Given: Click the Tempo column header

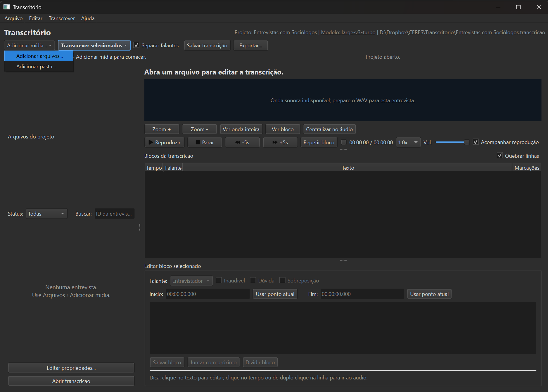Looking at the screenshot, I should point(154,168).
